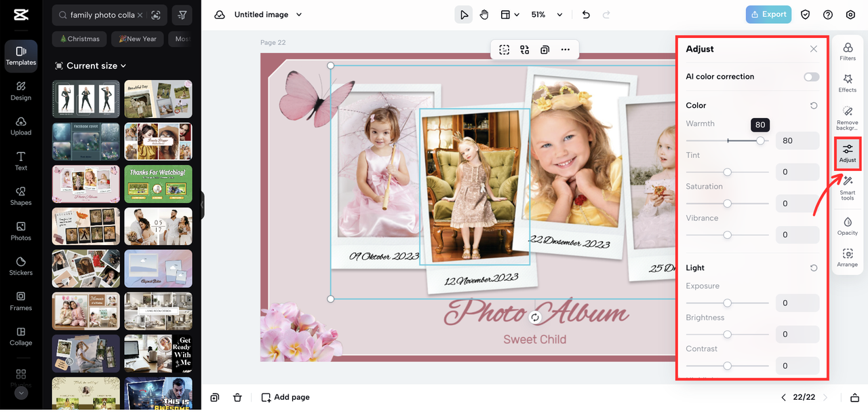Click the rotate handle below selected photo

pyautogui.click(x=535, y=318)
